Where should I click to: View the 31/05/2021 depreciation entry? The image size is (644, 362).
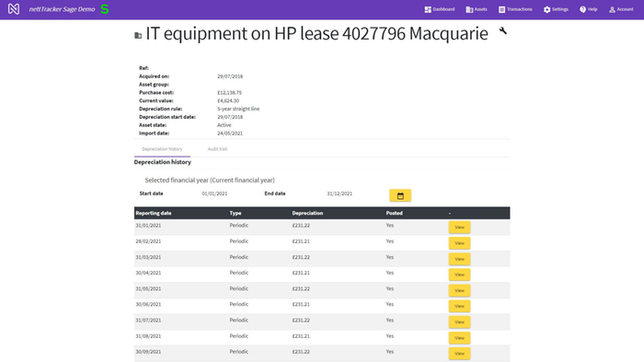459,290
